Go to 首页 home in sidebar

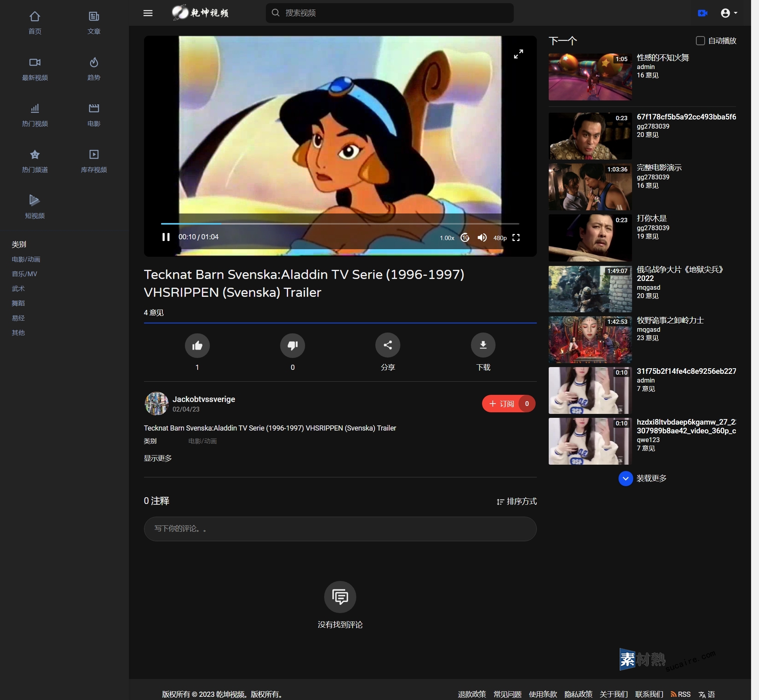click(x=35, y=23)
